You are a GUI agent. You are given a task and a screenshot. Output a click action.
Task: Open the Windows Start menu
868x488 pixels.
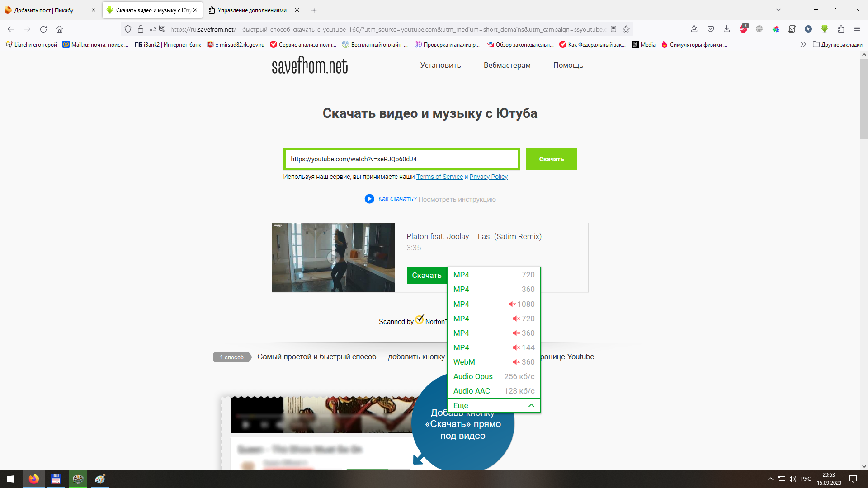click(11, 479)
